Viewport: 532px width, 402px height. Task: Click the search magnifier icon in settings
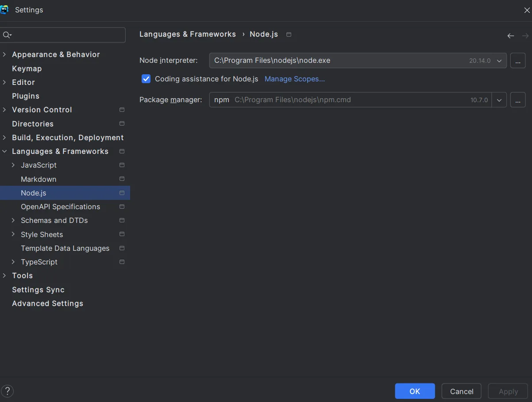[7, 35]
